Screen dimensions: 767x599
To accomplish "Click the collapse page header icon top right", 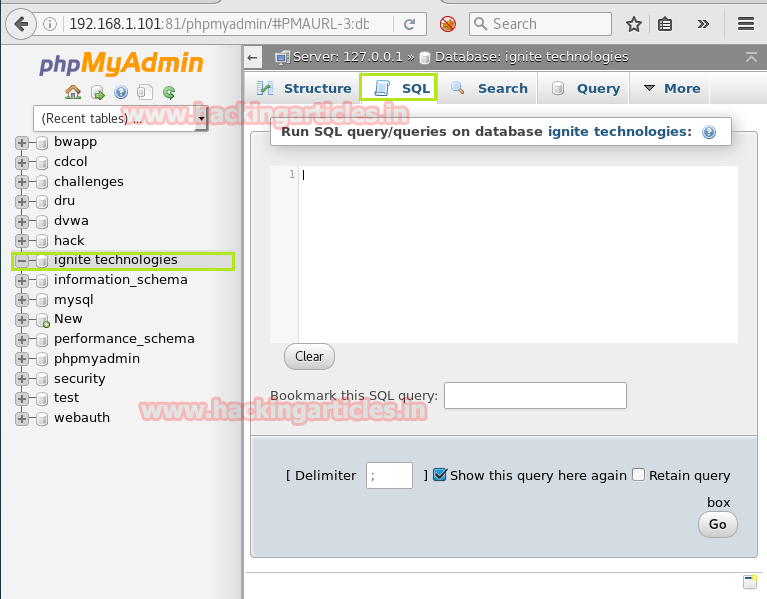I will (x=751, y=57).
